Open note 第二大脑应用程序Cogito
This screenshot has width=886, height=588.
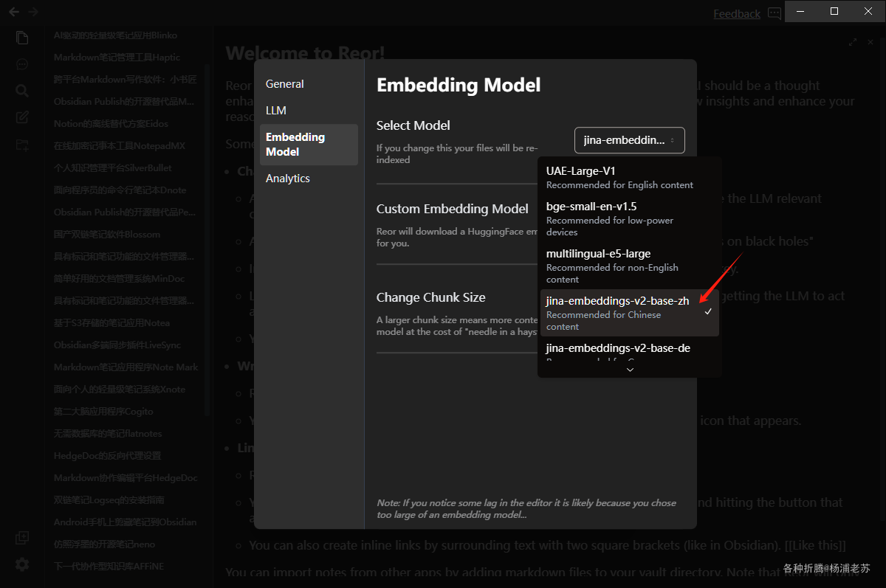pyautogui.click(x=103, y=412)
